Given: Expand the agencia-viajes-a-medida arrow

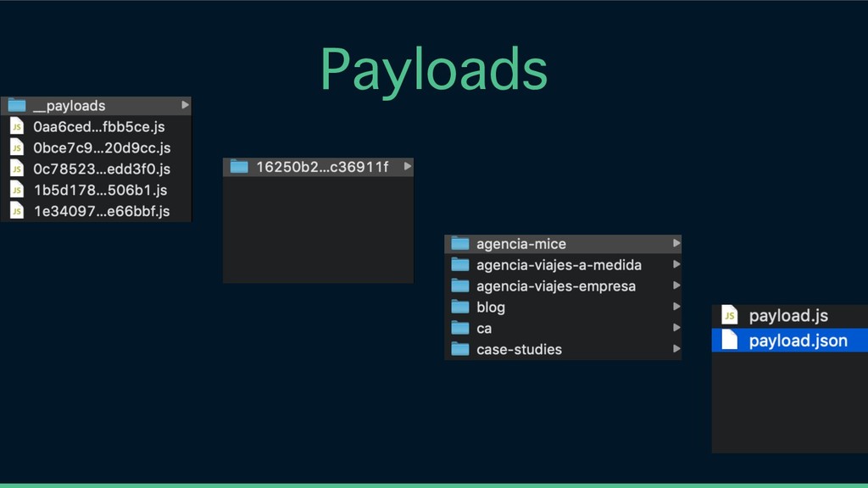Looking at the screenshot, I should coord(676,264).
